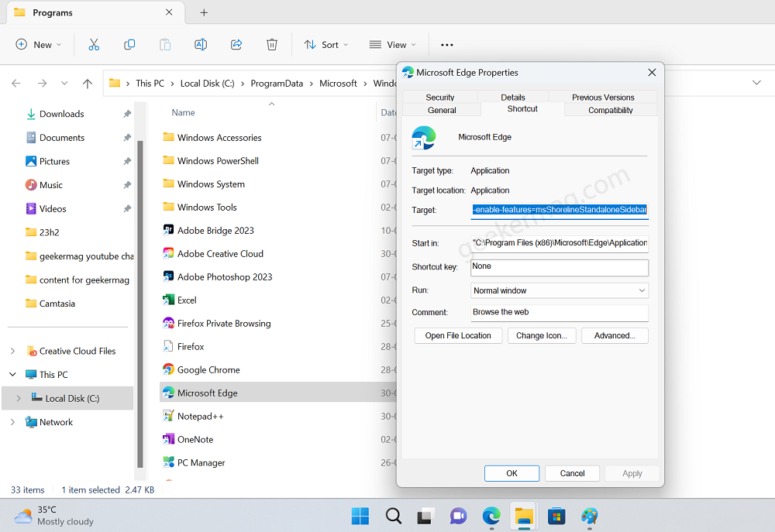
Task: Click the Open File Location button
Action: pyautogui.click(x=458, y=335)
